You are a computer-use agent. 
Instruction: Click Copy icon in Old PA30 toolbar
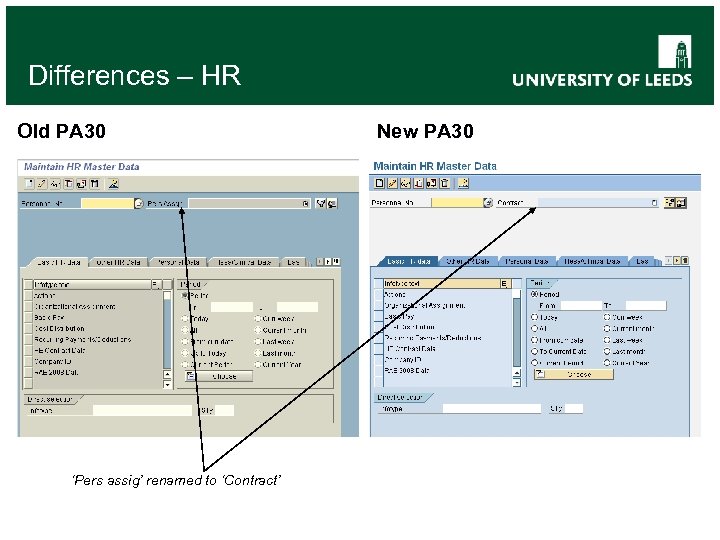tap(68, 184)
